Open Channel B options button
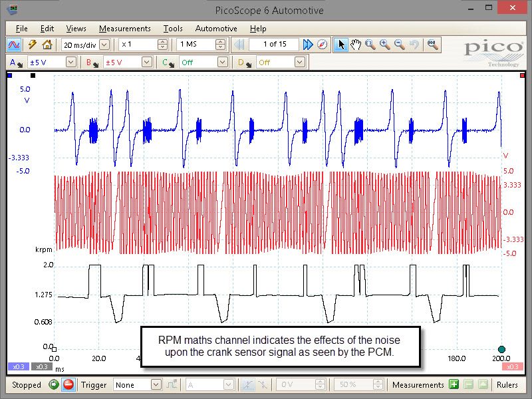Viewport: 532px width, 399px height. pyautogui.click(x=92, y=63)
